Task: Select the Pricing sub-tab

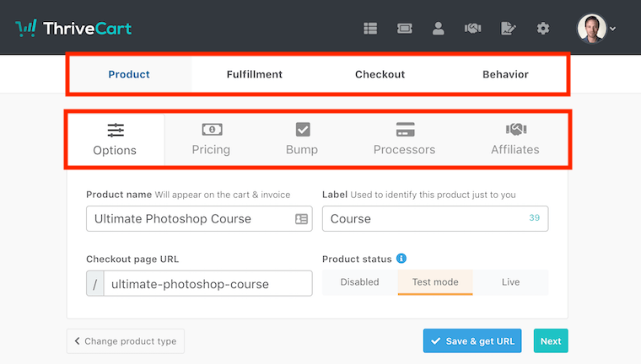Action: [x=211, y=140]
